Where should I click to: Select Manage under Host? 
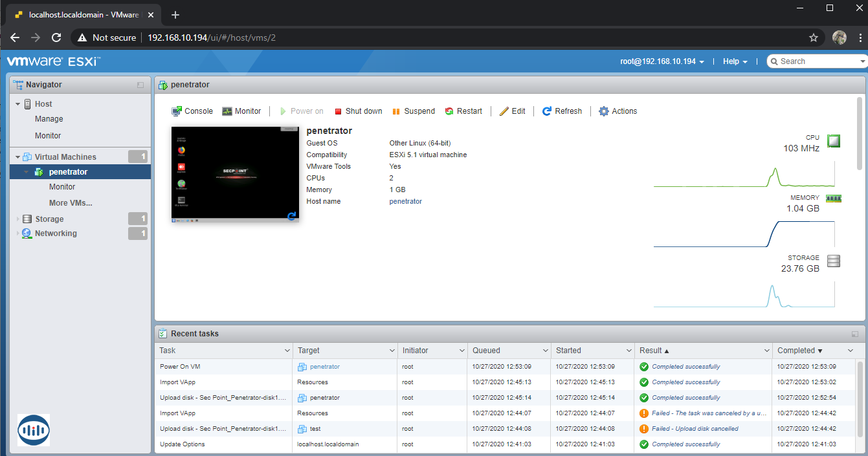pyautogui.click(x=49, y=119)
